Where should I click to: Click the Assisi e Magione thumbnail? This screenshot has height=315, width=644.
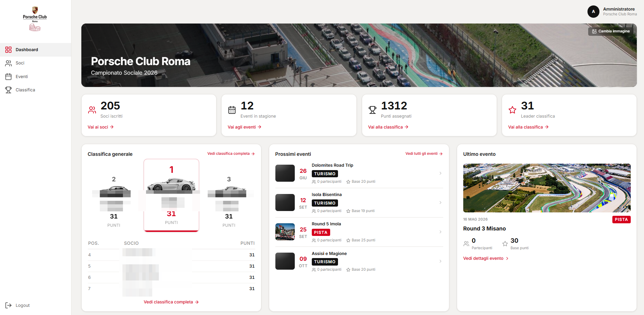(x=285, y=261)
